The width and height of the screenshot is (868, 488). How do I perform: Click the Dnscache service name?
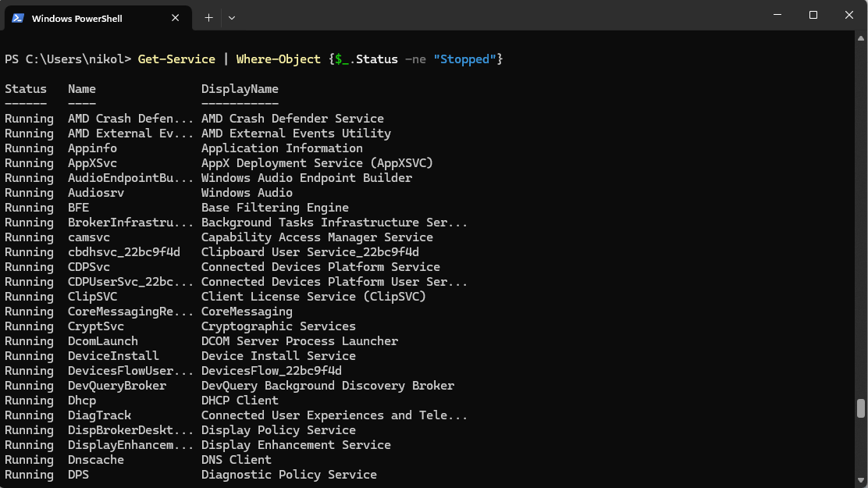pos(96,460)
